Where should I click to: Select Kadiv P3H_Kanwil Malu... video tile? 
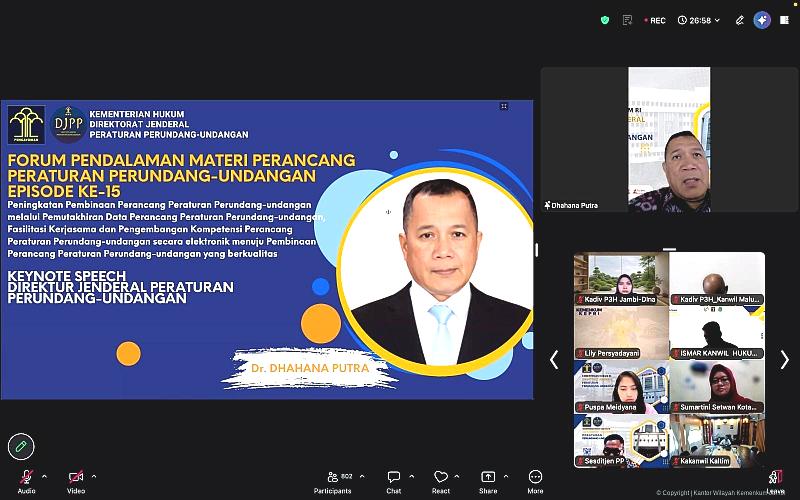[717, 279]
